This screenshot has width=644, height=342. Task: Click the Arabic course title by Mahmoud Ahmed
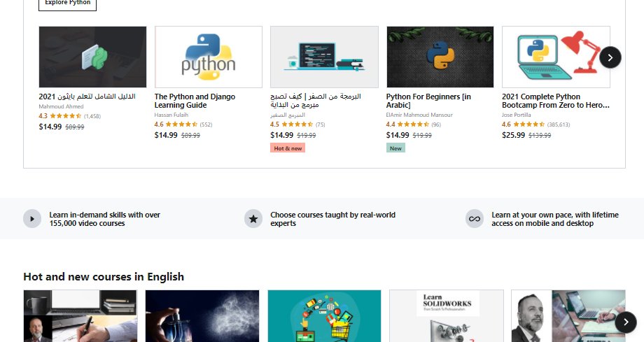point(87,97)
